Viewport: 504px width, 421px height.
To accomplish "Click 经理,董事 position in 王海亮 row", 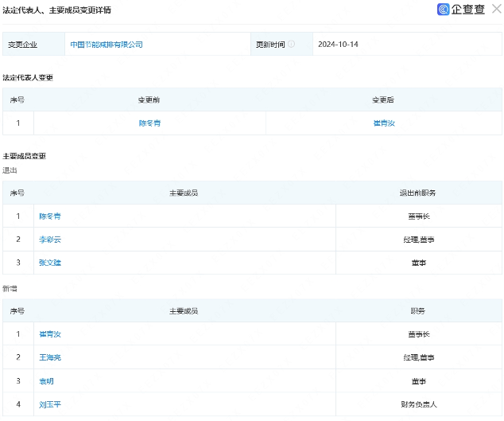I will 419,357.
